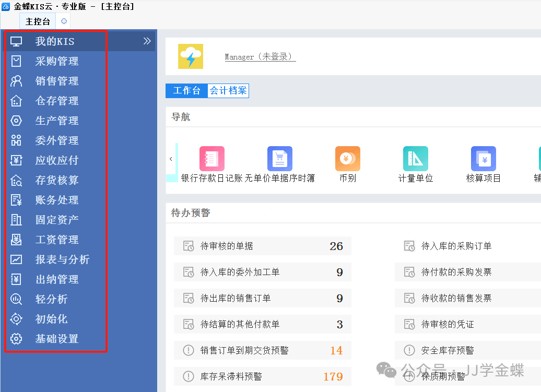Viewport: 541px width, 392px height.
Task: Add a new tab with plus icon
Action: [64, 21]
